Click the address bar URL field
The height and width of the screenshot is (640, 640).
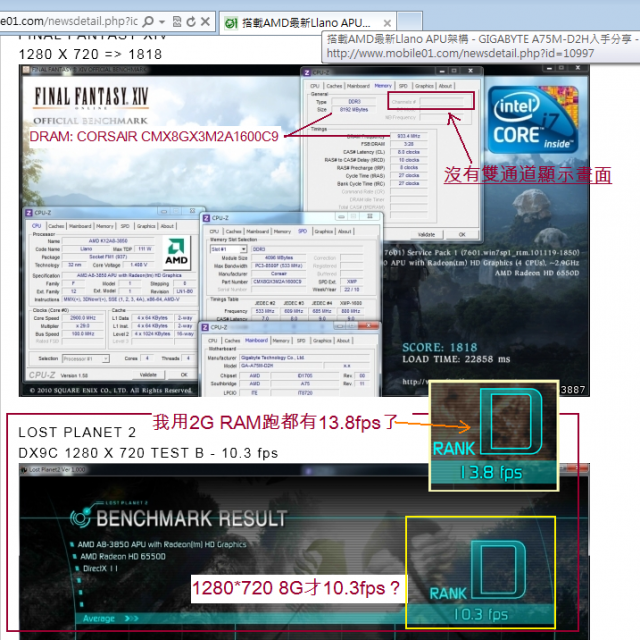pyautogui.click(x=69, y=21)
